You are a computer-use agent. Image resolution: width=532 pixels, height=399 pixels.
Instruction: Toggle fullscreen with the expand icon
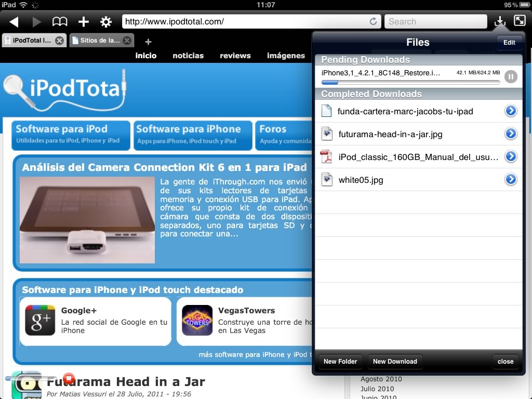click(x=520, y=21)
